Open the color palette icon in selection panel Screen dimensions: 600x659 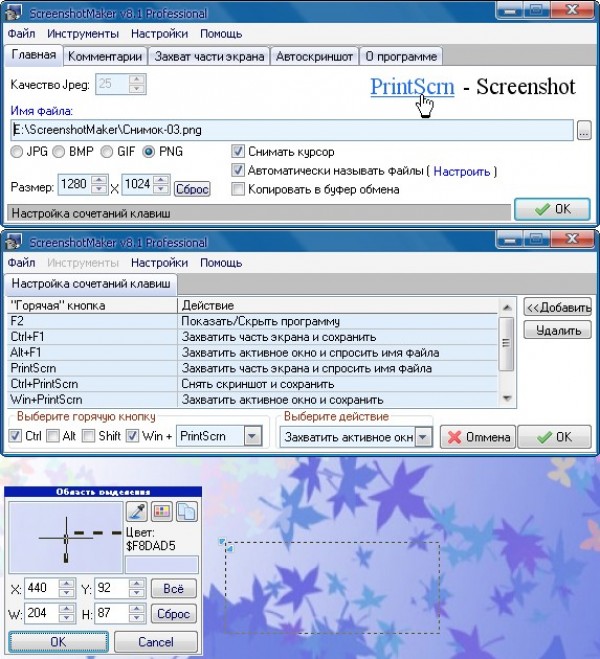(x=161, y=511)
